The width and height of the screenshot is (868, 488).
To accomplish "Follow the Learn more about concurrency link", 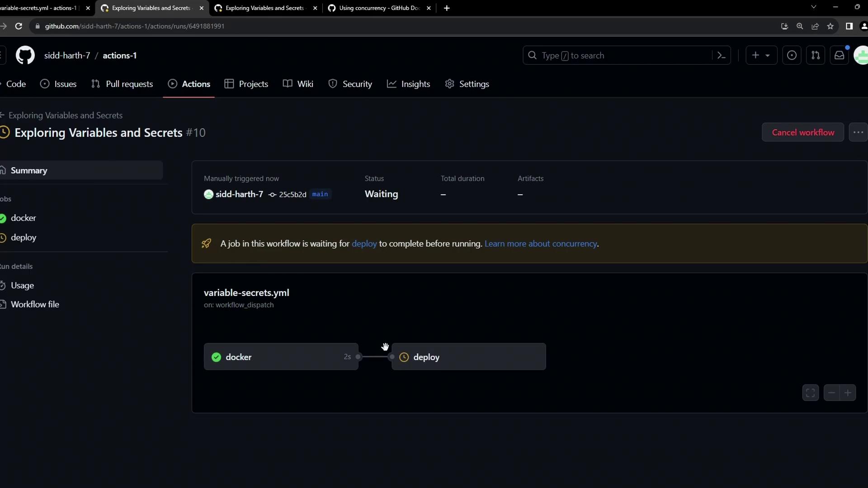I will pos(541,244).
